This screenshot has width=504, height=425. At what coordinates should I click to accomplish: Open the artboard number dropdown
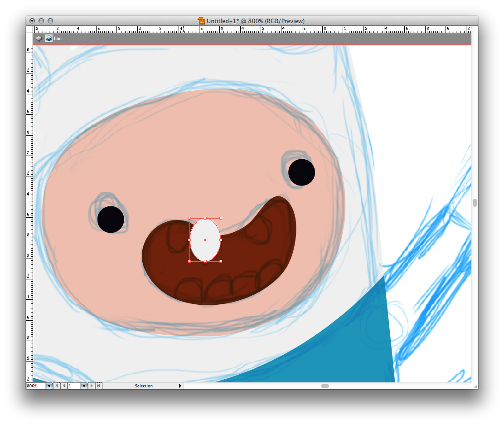pos(84,386)
